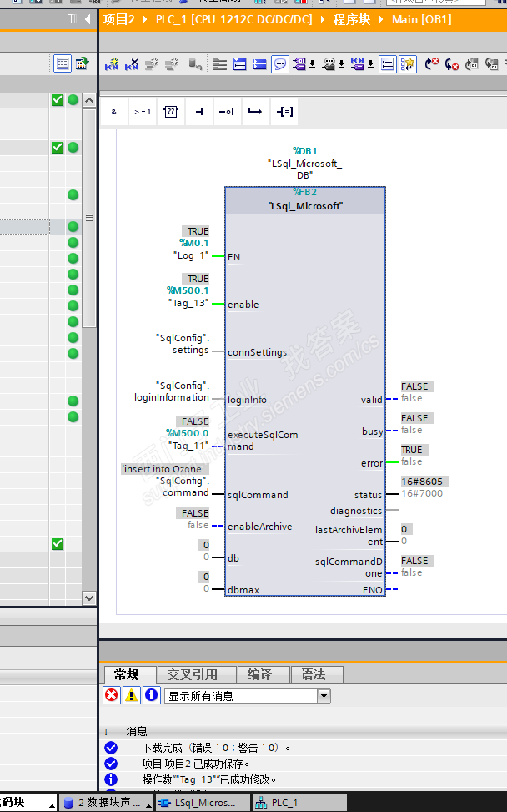
Task: Select the "LSql_Microsoft" FB2 block header
Action: [305, 200]
